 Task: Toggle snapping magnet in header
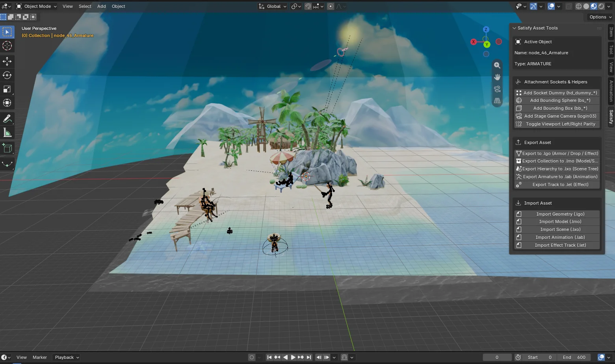point(308,6)
